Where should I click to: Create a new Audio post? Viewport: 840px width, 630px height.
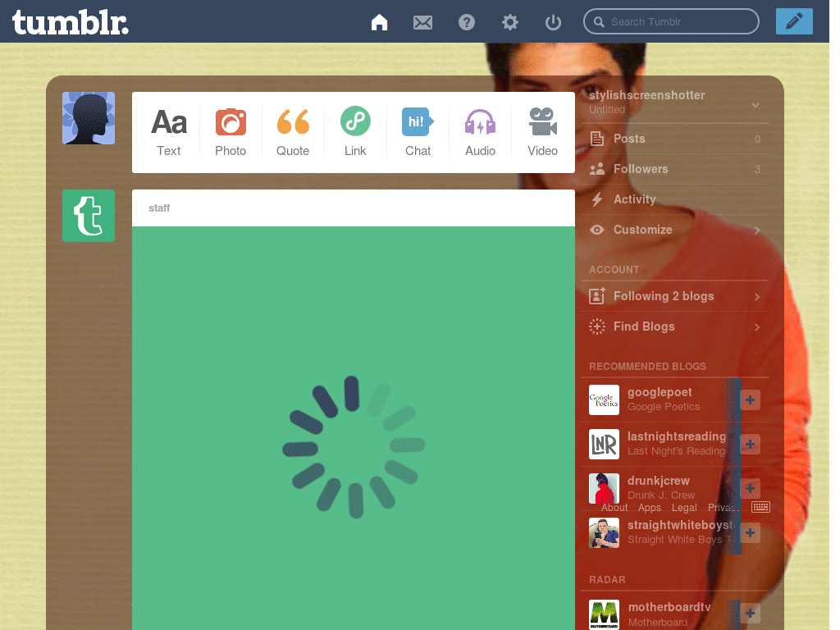pos(480,132)
